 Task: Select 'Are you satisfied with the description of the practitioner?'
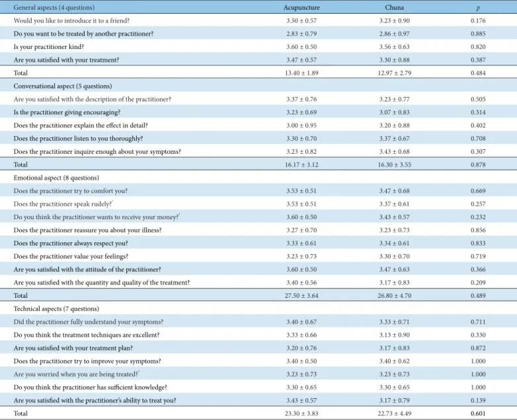[x=93, y=99]
